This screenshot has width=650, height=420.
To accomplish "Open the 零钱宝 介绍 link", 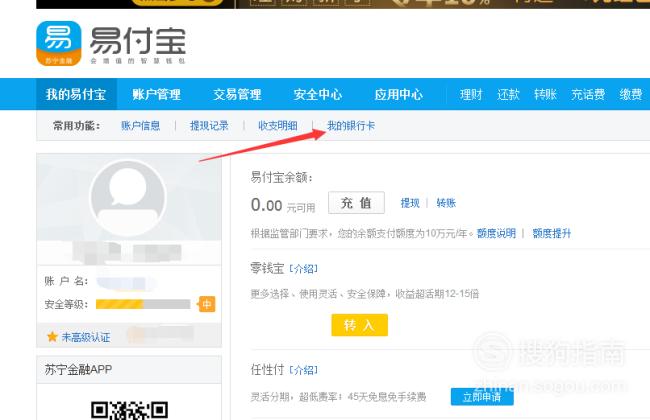I will point(303,269).
